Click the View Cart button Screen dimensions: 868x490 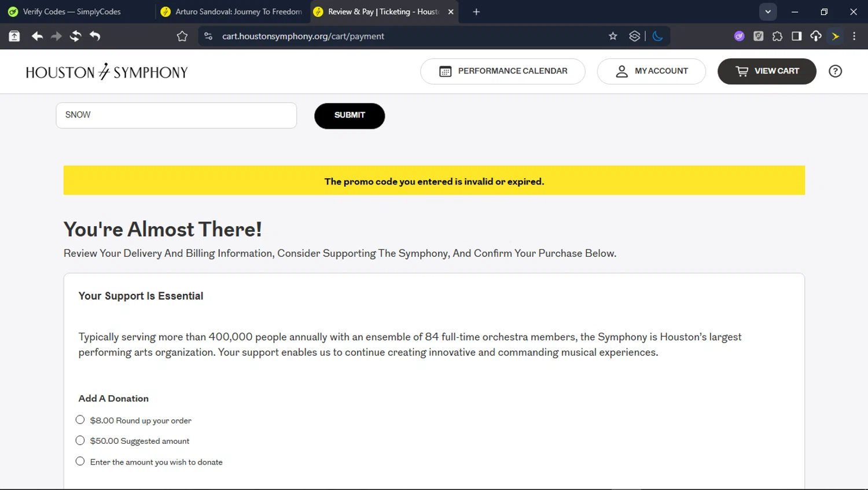767,71
